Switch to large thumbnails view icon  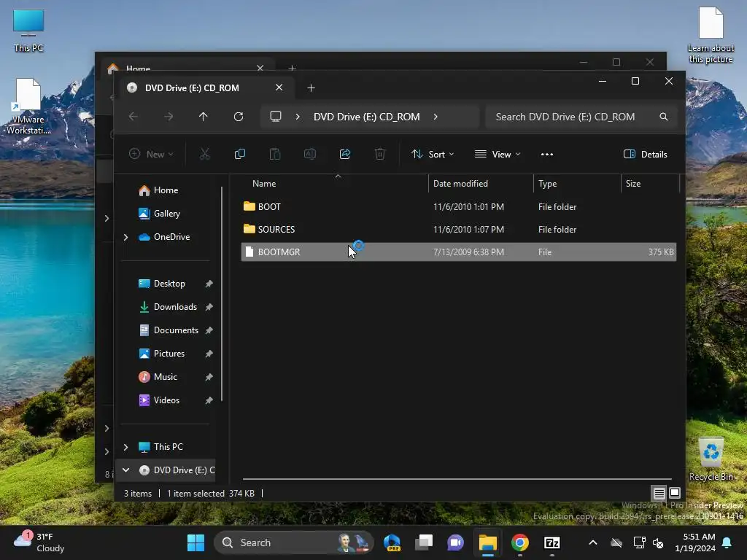[675, 493]
